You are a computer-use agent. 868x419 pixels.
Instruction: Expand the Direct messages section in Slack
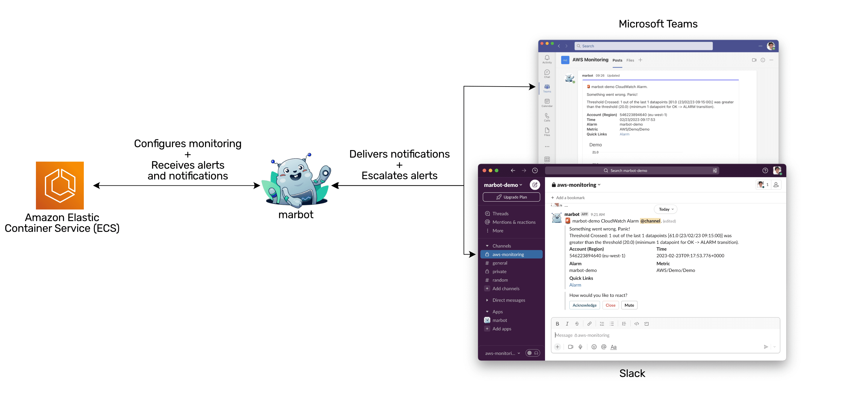coord(487,300)
